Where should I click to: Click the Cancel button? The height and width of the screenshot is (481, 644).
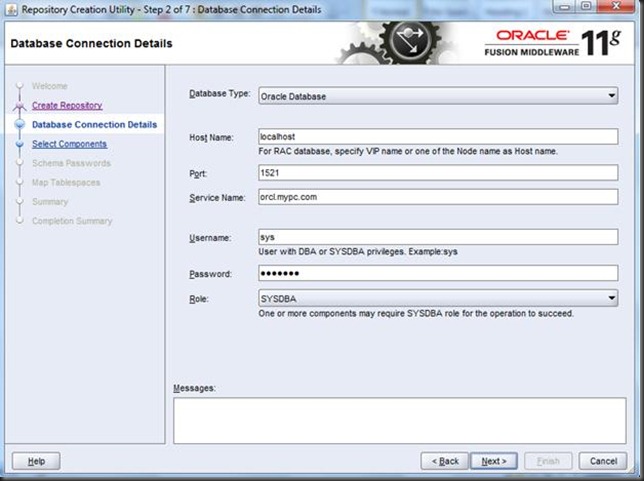[603, 461]
